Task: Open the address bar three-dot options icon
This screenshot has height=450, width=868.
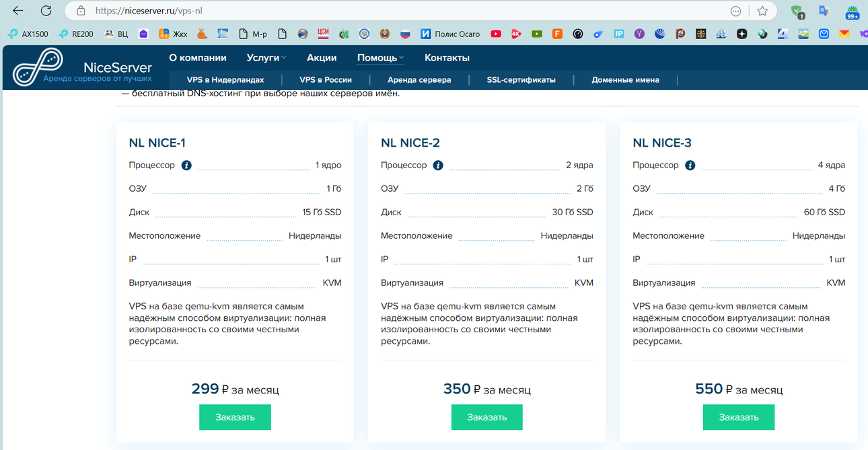Action: pyautogui.click(x=736, y=11)
